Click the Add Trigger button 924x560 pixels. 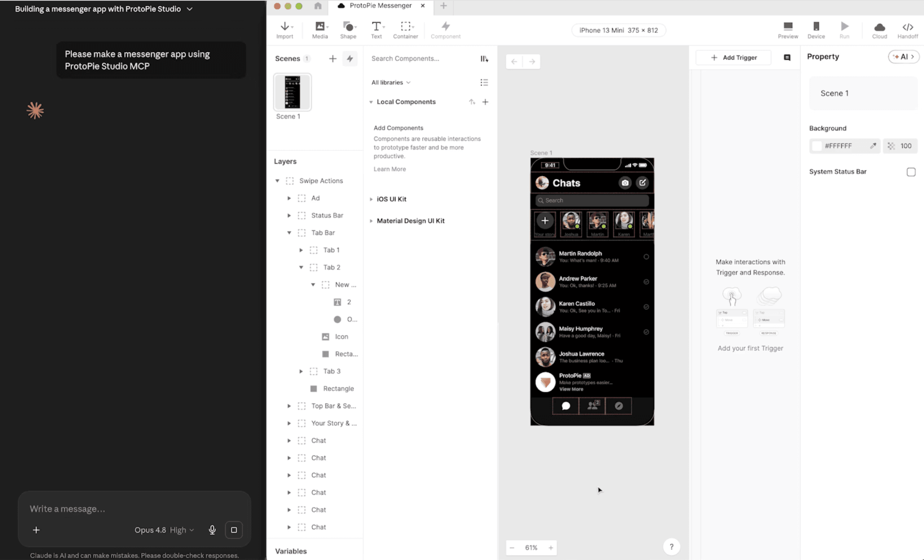click(x=734, y=57)
